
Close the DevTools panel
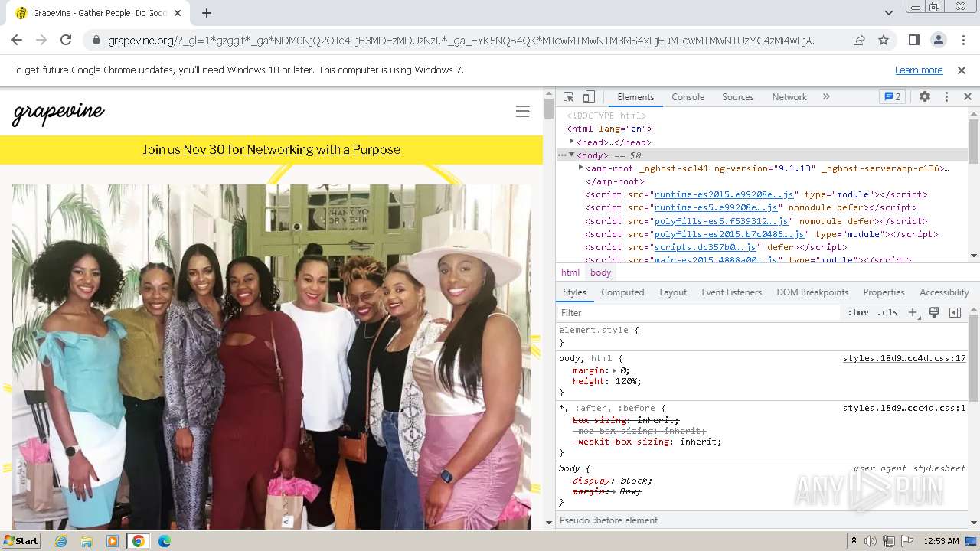(968, 97)
